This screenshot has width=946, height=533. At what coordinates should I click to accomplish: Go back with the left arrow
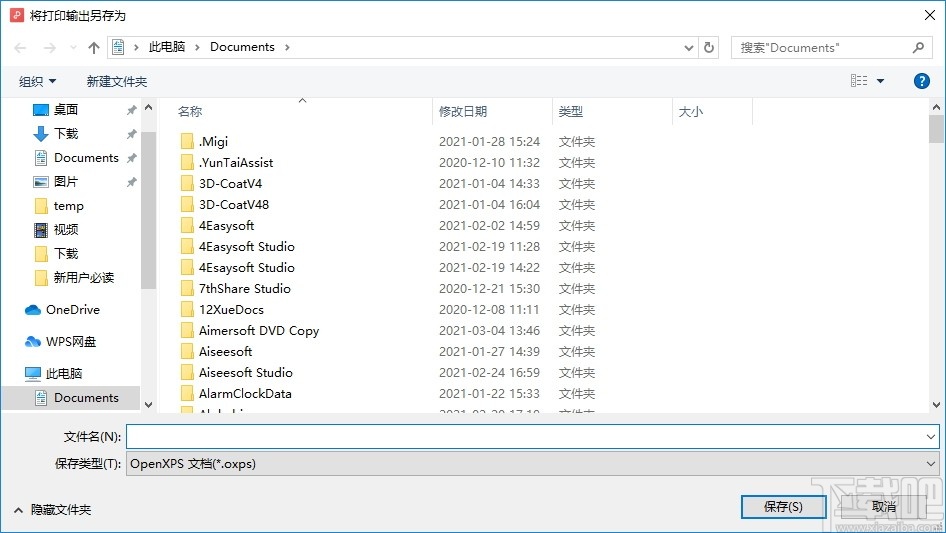coord(20,48)
